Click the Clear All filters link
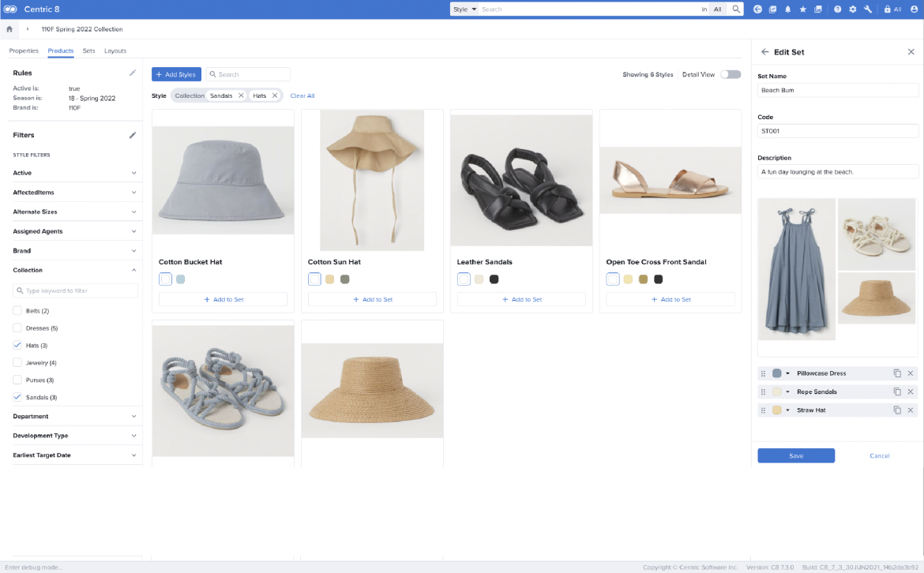Image resolution: width=924 pixels, height=573 pixels. (x=302, y=95)
